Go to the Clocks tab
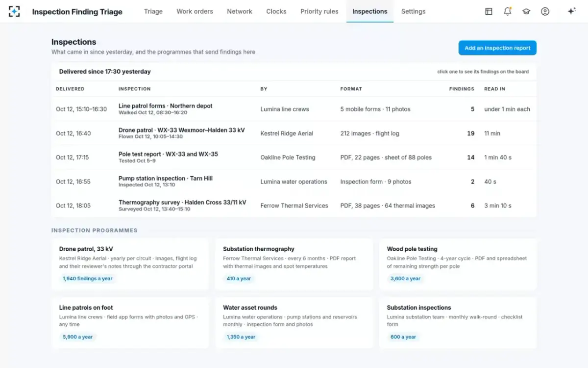 click(x=276, y=11)
